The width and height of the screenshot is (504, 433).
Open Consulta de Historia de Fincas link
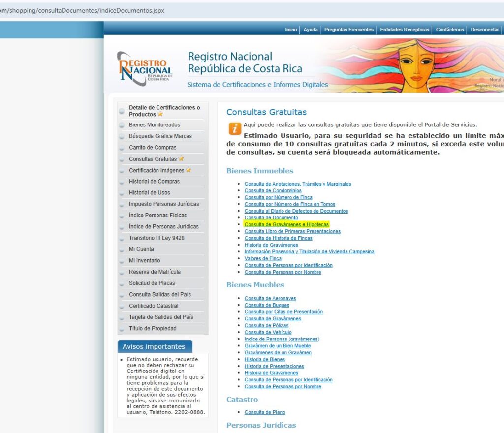(279, 238)
